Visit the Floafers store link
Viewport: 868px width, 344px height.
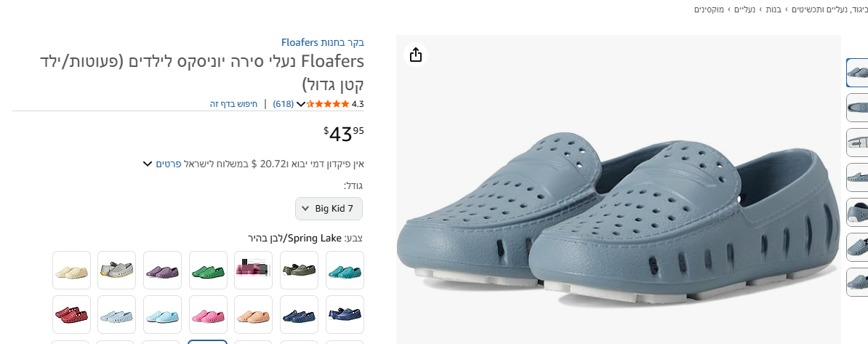point(323,42)
